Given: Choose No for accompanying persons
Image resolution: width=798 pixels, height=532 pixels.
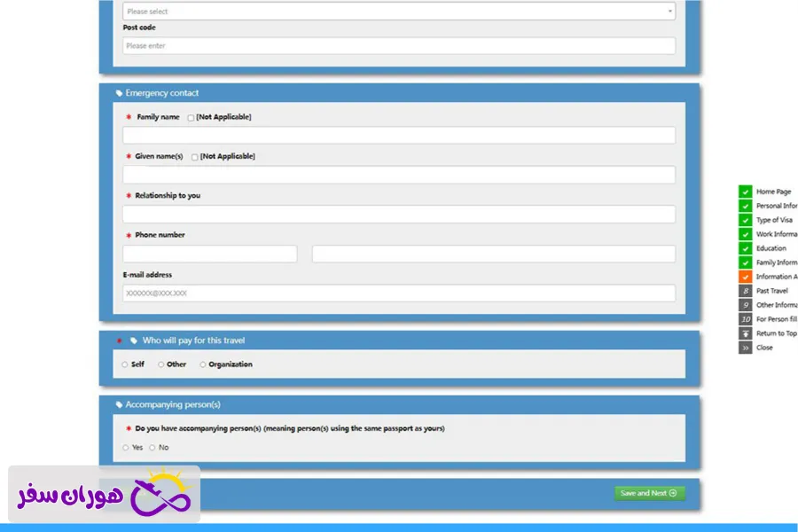Looking at the screenshot, I should tap(153, 448).
